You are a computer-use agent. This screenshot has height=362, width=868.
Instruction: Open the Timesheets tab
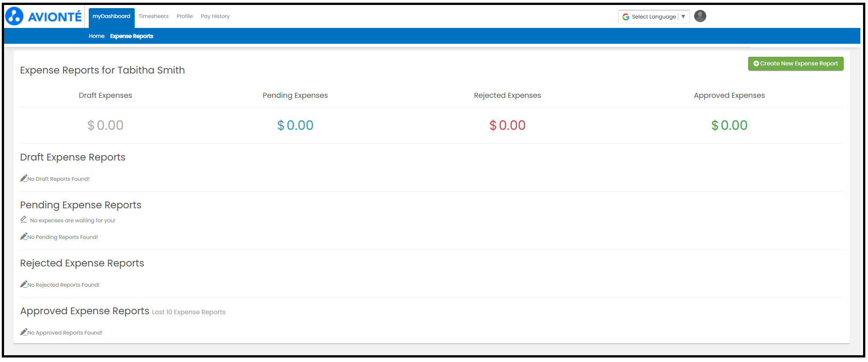click(153, 17)
